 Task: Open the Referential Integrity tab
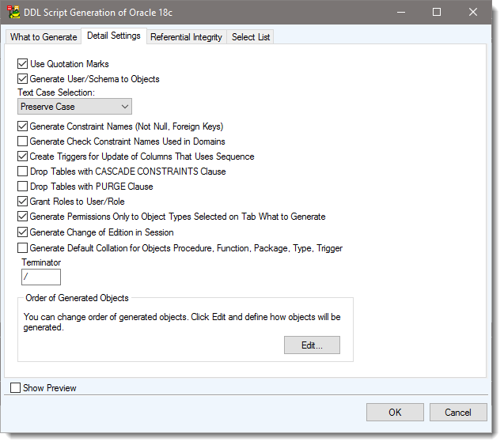[186, 37]
